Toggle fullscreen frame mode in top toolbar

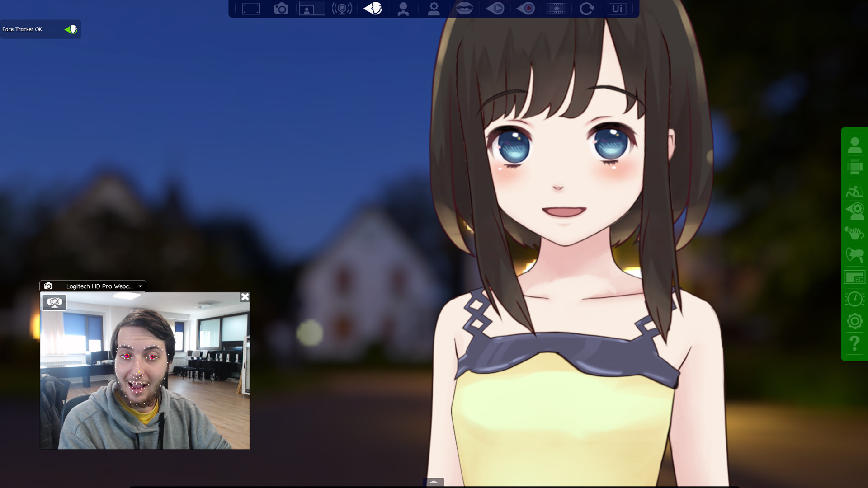tap(250, 9)
